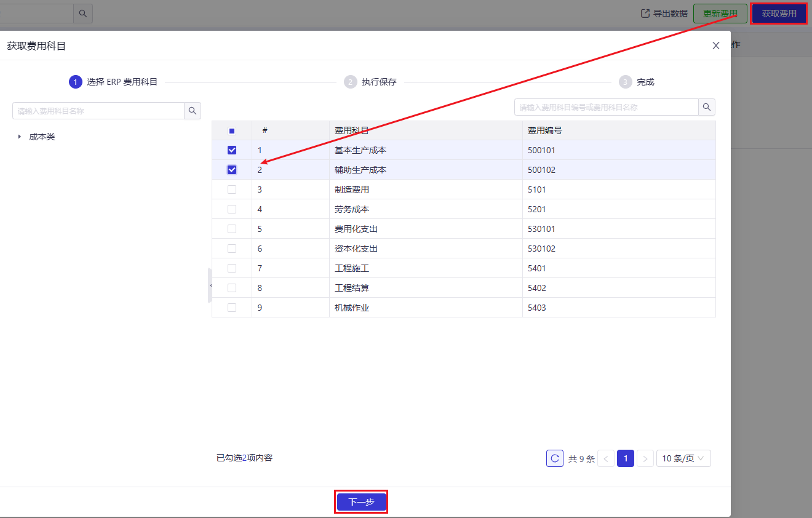
Task: Toggle the select-all checkbox in the table header
Action: click(232, 130)
